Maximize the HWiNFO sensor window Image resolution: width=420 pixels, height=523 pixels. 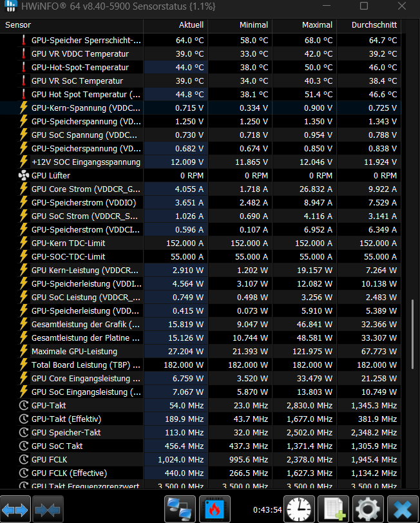(x=364, y=6)
